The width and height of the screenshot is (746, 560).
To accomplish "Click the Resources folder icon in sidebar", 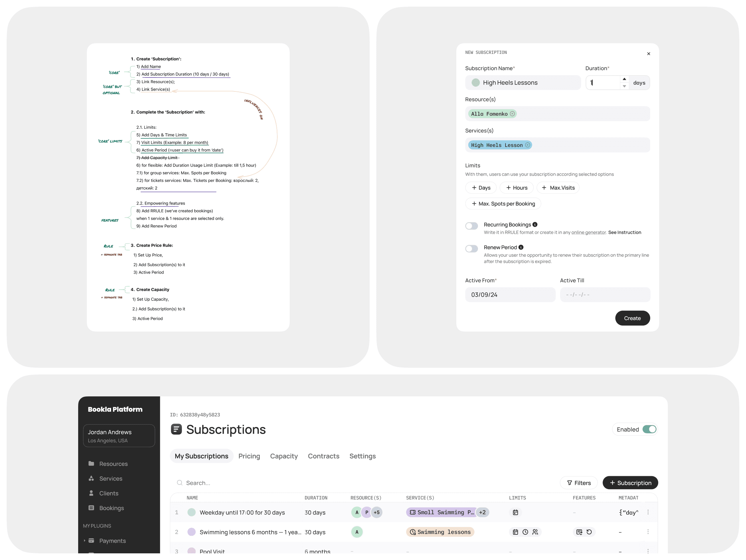I will point(91,464).
